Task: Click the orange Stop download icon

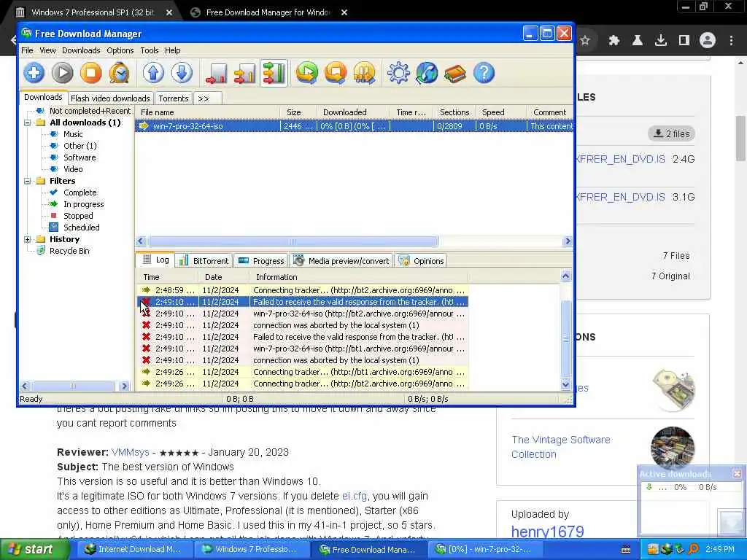Action: click(90, 73)
